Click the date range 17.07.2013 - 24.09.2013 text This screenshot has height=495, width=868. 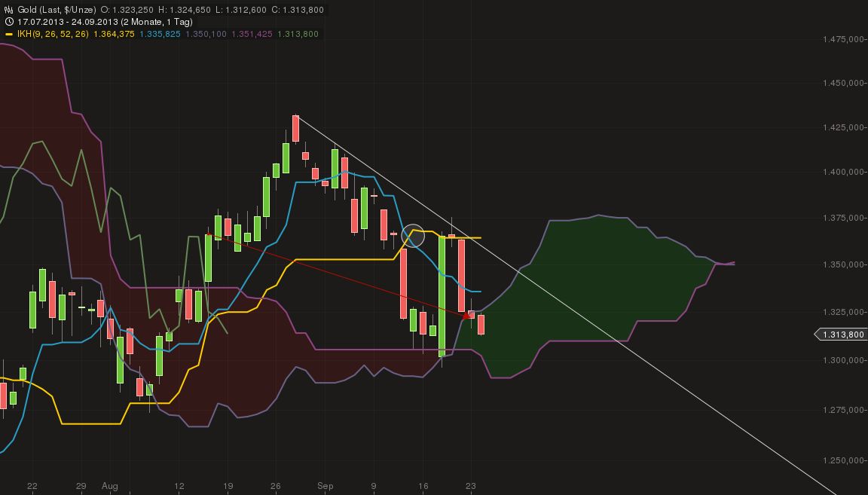pos(66,23)
